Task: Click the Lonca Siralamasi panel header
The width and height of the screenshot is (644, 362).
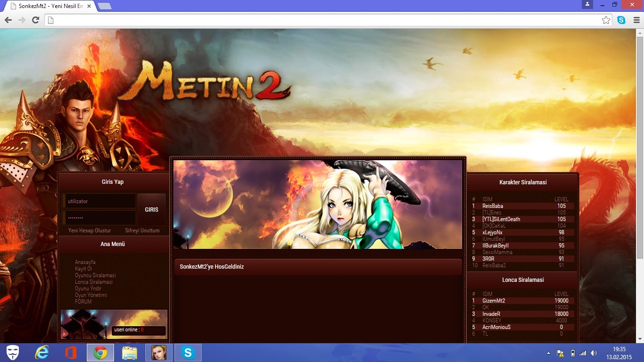Action: 523,280
